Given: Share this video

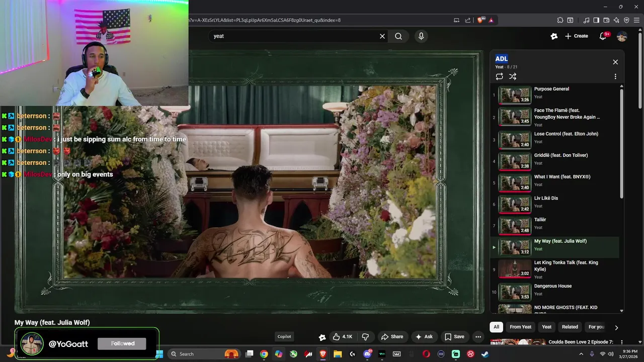Looking at the screenshot, I should point(392,337).
